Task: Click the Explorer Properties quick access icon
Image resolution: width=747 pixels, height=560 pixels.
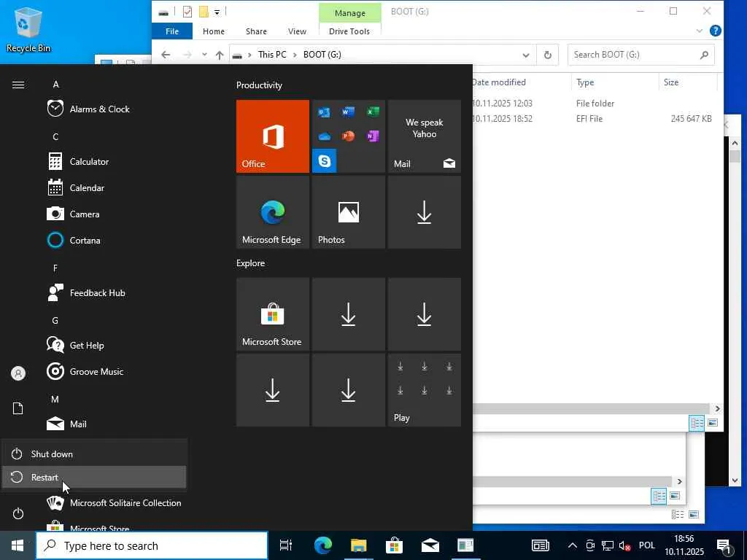Action: [x=187, y=12]
